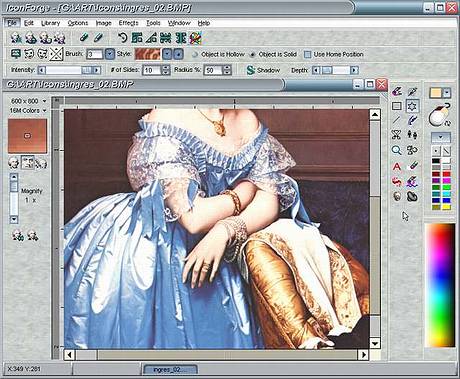Click canvas horizontal scroll right arrow
Image resolution: width=460 pixels, height=379 pixels.
click(x=364, y=355)
